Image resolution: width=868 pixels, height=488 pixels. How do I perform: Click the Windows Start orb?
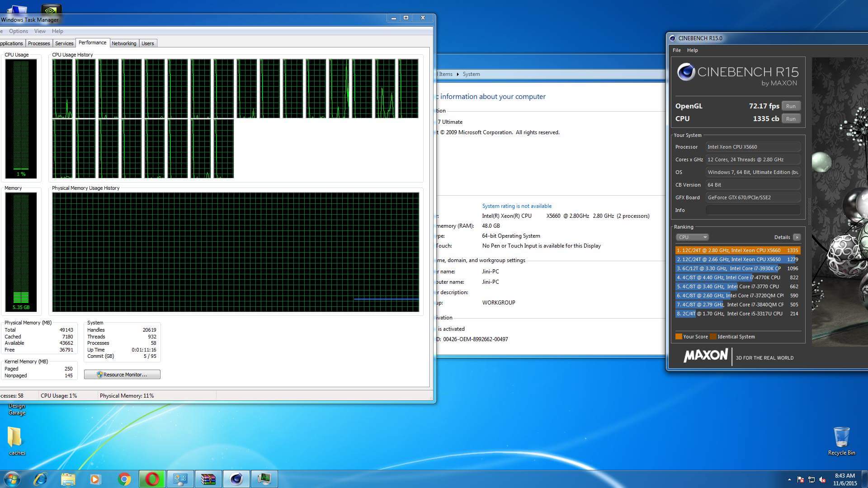coord(12,479)
